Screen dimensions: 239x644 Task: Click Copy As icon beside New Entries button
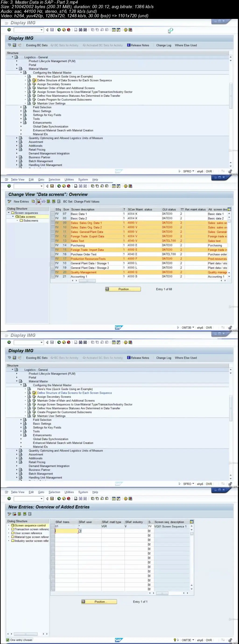pos(33,202)
